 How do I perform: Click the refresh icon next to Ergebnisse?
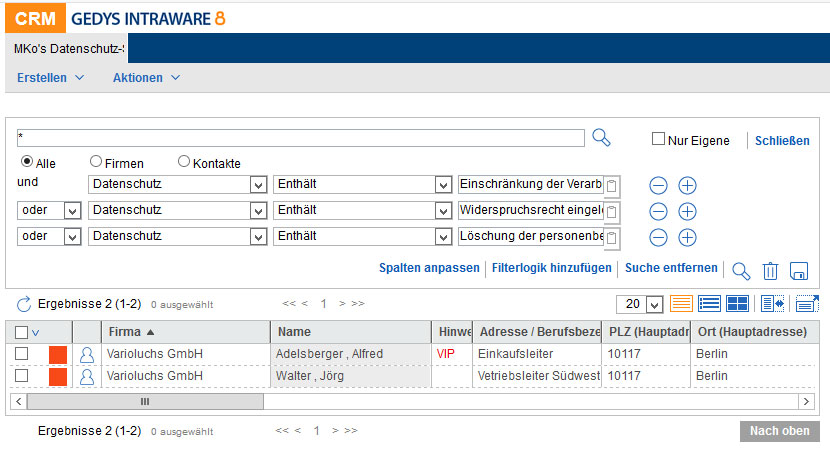pos(24,304)
